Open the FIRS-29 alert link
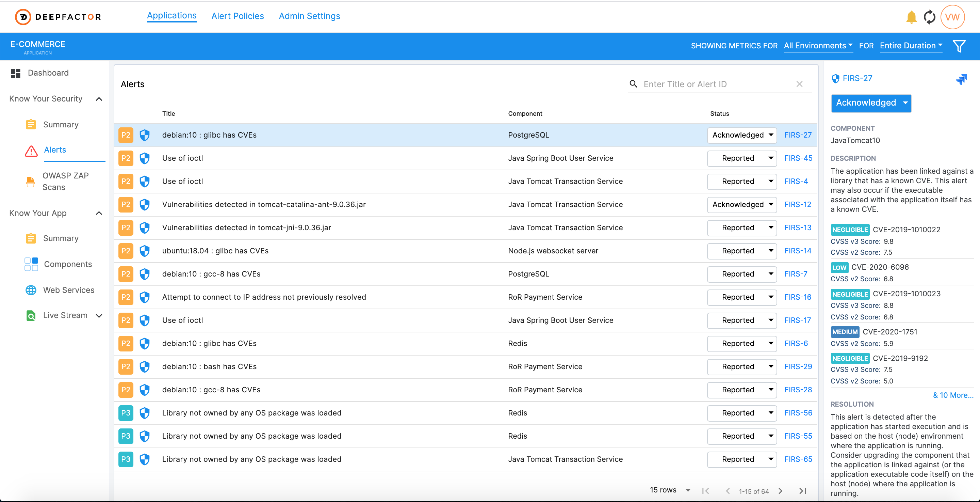The image size is (980, 502). 798,367
